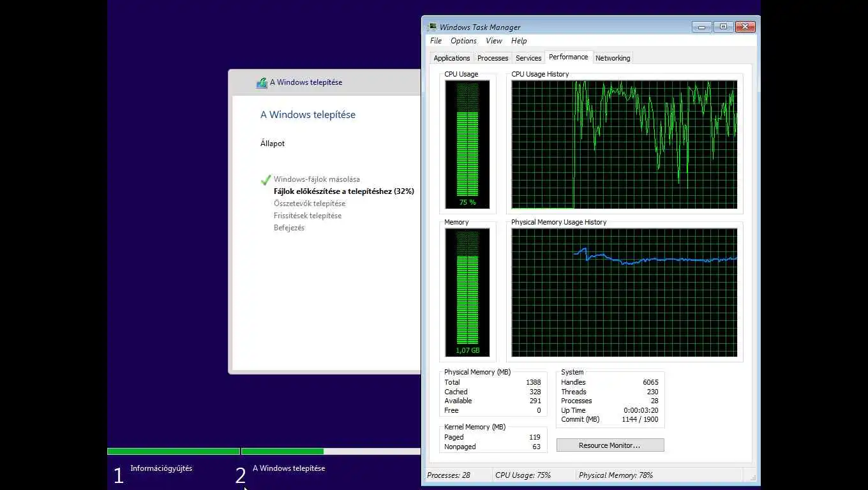
Task: Click the Available memory value 291
Action: (x=535, y=401)
